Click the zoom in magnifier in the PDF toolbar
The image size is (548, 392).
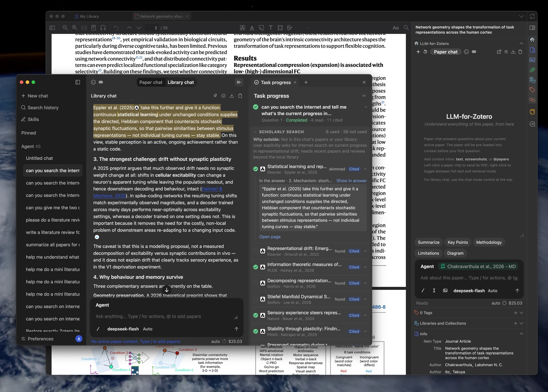74,28
